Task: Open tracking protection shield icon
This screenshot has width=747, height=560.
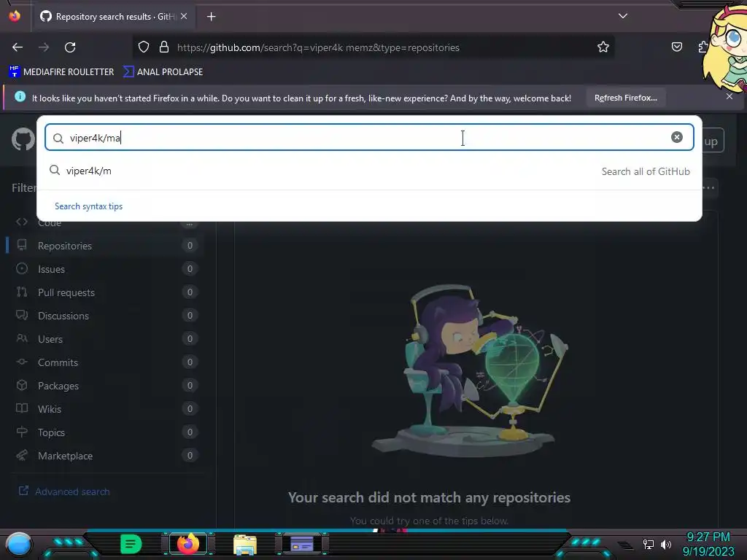Action: tap(144, 47)
